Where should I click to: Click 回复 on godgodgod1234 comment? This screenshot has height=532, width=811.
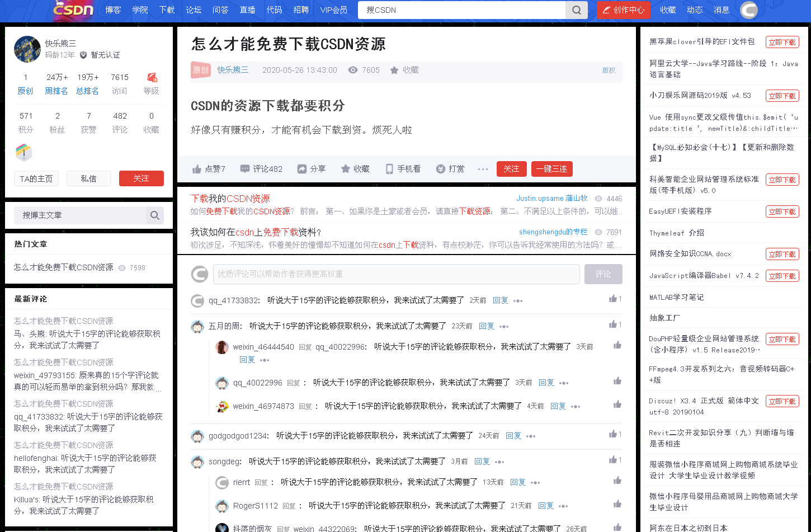513,436
